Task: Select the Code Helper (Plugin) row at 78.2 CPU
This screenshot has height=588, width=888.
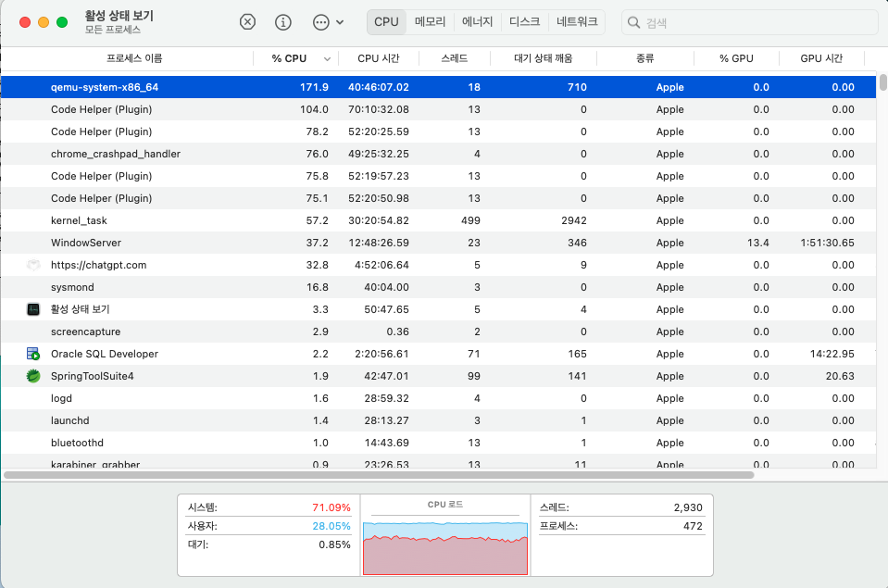Action: 438,131
